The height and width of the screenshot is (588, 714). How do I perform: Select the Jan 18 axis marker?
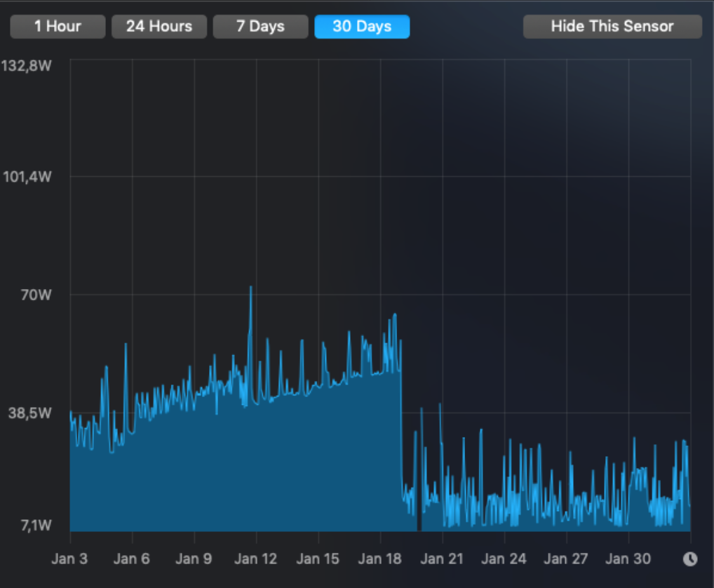click(380, 559)
